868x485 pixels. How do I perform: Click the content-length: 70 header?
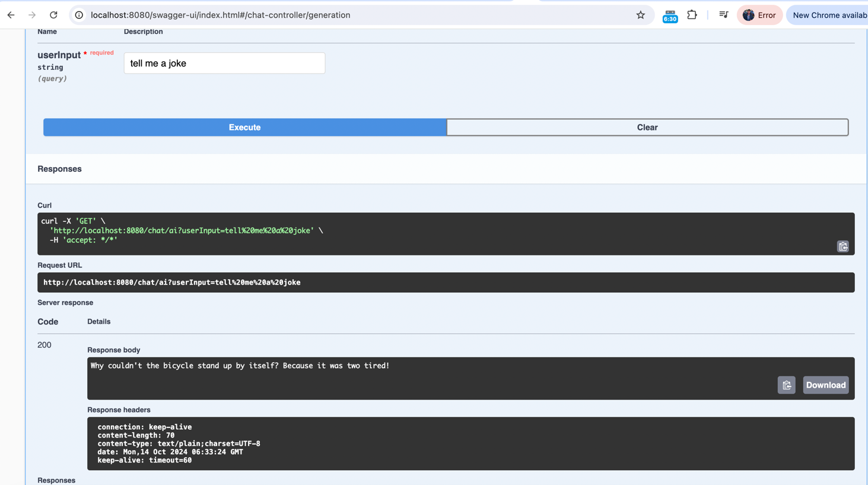point(136,435)
